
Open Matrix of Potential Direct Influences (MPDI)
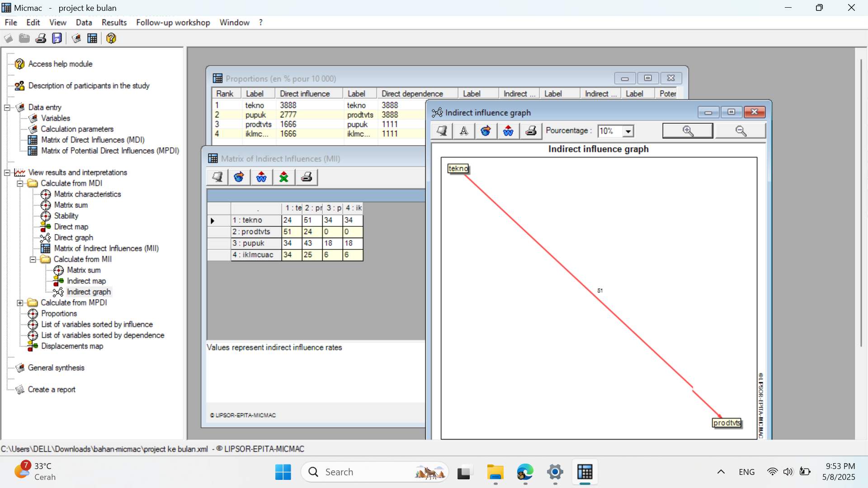tap(110, 151)
